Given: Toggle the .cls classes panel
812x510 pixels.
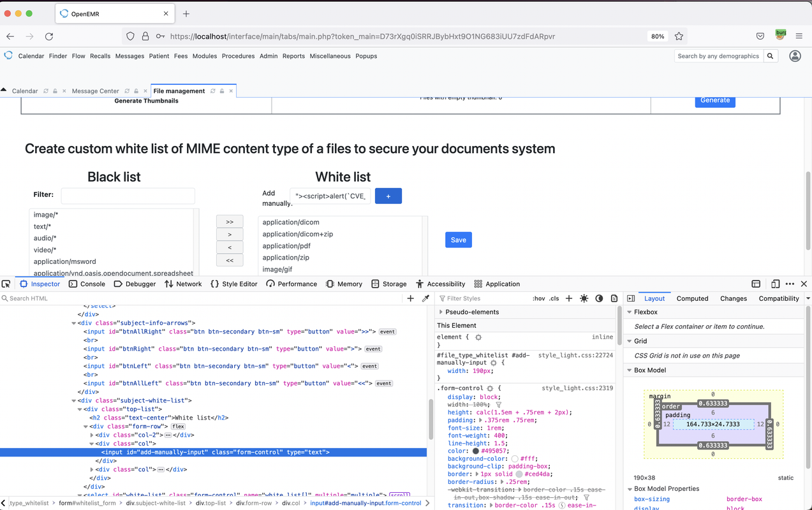Looking at the screenshot, I should (x=554, y=298).
